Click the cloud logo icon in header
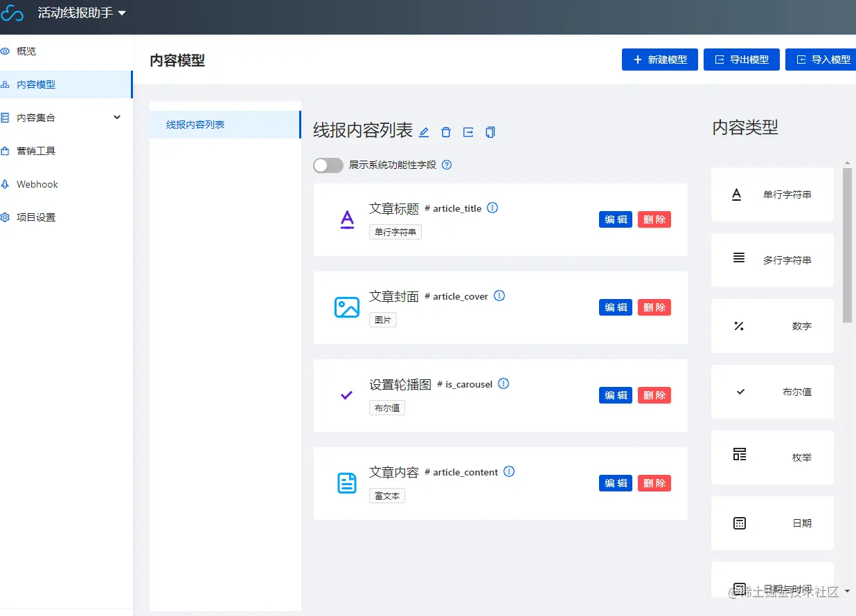This screenshot has height=616, width=856. [x=12, y=12]
